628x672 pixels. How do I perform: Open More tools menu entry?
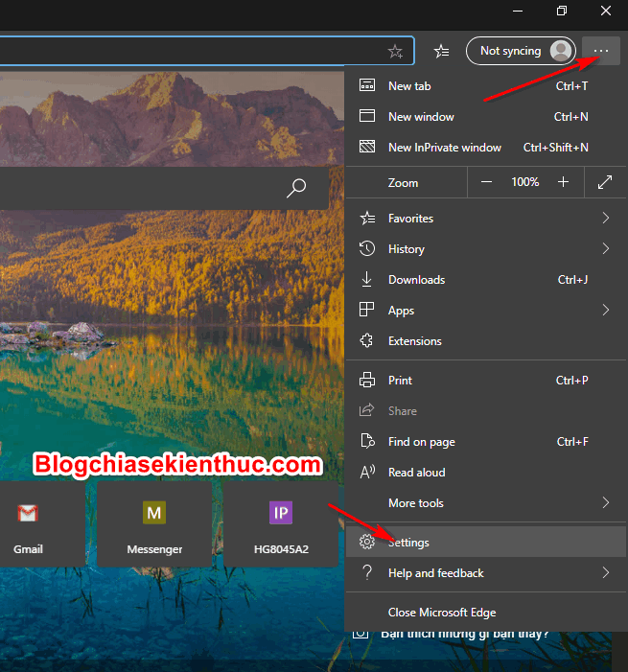(x=485, y=502)
